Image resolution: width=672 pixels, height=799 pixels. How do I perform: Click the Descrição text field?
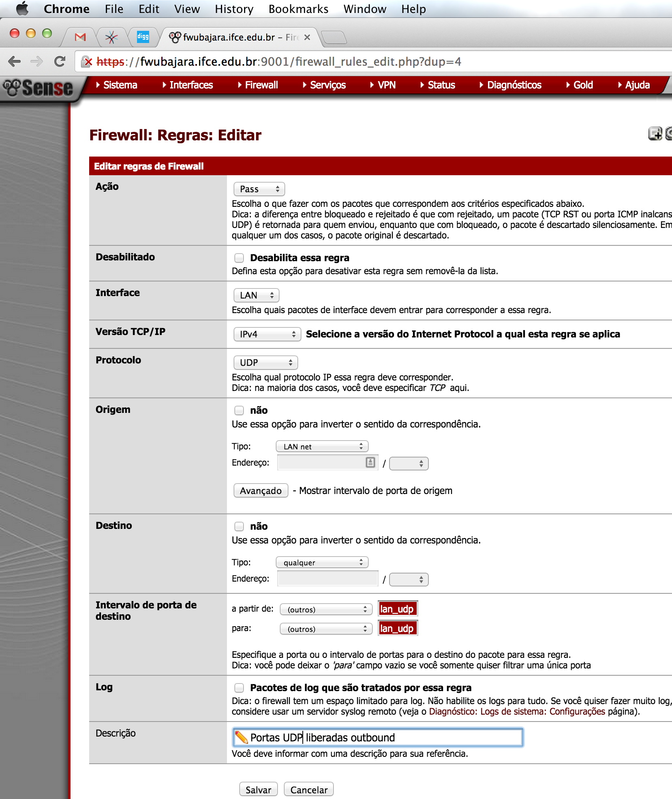tap(378, 737)
